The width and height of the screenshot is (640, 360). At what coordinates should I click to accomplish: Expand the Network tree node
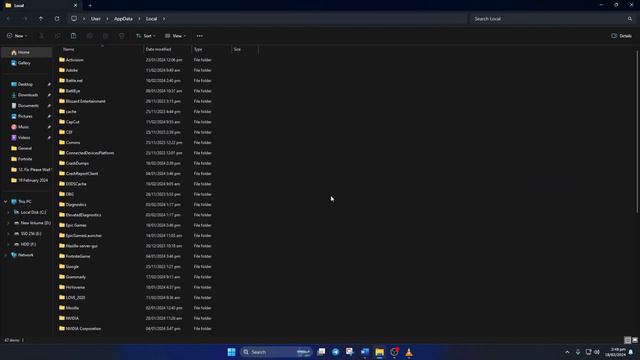5,255
